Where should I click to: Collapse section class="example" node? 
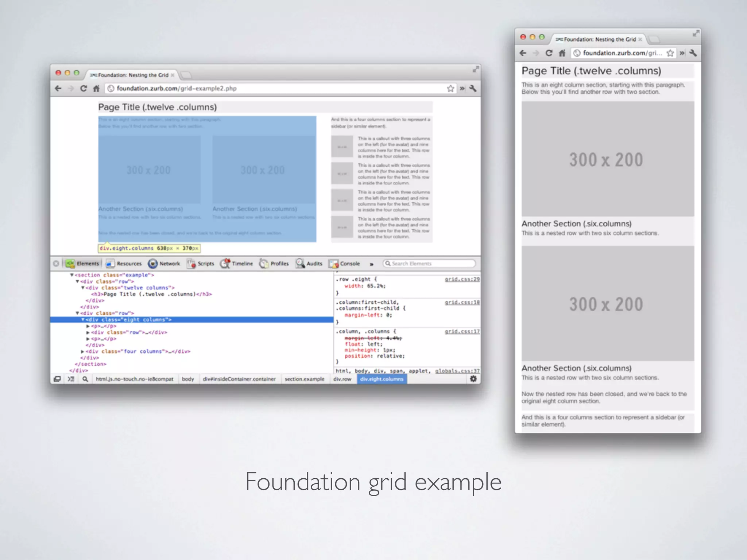[72, 275]
